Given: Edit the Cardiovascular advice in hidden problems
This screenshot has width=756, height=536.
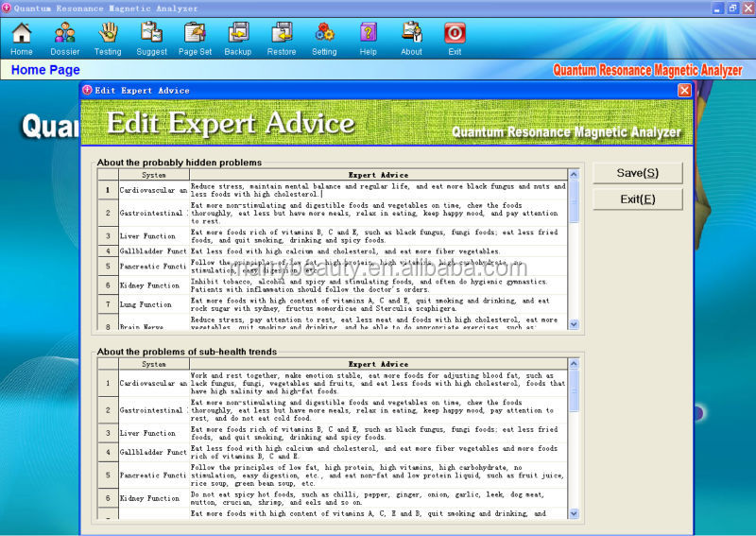Looking at the screenshot, I should click(x=378, y=189).
